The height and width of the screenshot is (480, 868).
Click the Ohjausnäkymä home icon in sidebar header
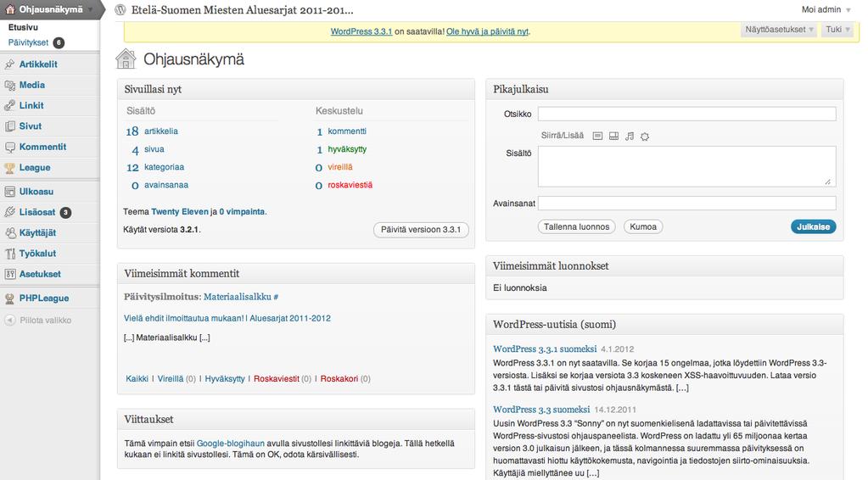pos(9,9)
